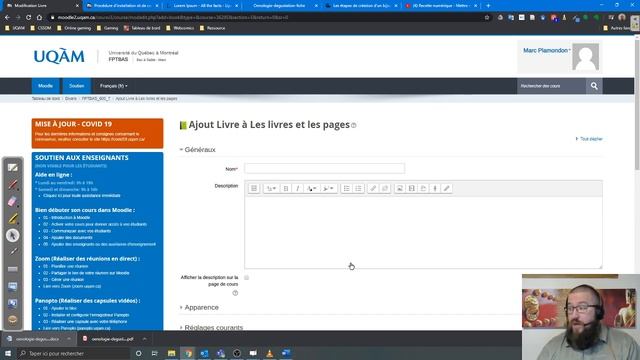This screenshot has width=640, height=360.
Task: Select the pink eraser annotation tool
Action: click(13, 201)
